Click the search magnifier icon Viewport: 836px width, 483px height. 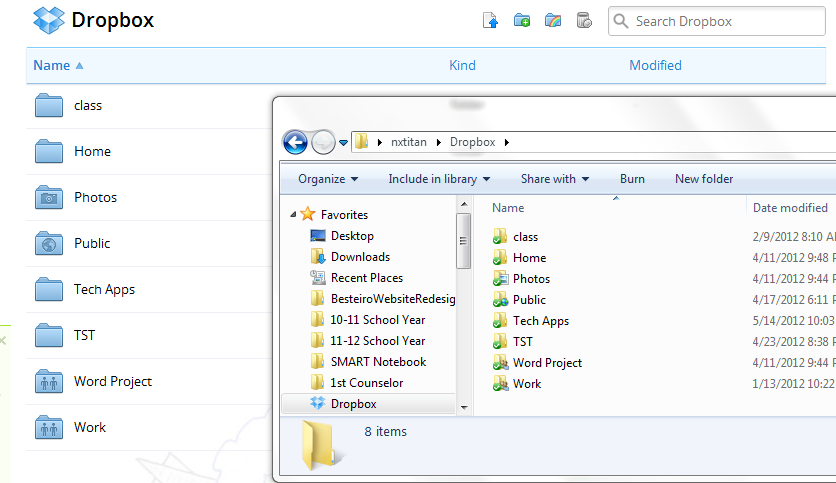pos(621,21)
